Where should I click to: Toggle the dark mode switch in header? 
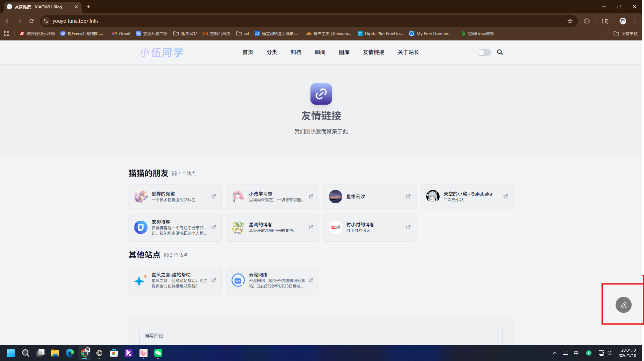(484, 52)
